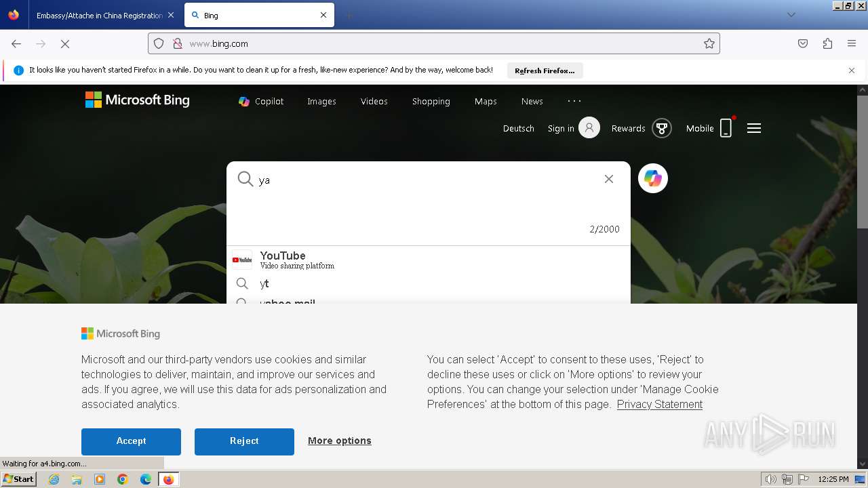Go back using the browser back arrow
868x488 pixels.
pyautogui.click(x=16, y=43)
